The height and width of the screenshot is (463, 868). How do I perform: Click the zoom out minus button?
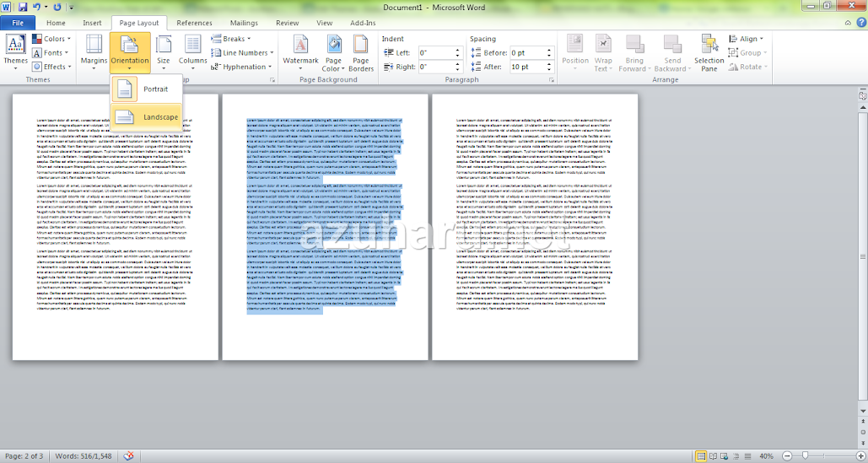tap(787, 456)
